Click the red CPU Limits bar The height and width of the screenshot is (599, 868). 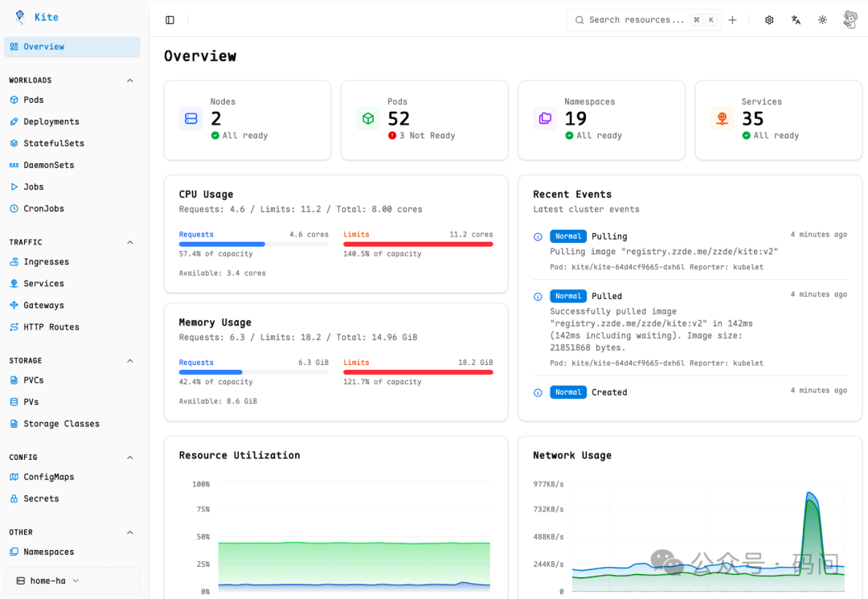pyautogui.click(x=418, y=244)
